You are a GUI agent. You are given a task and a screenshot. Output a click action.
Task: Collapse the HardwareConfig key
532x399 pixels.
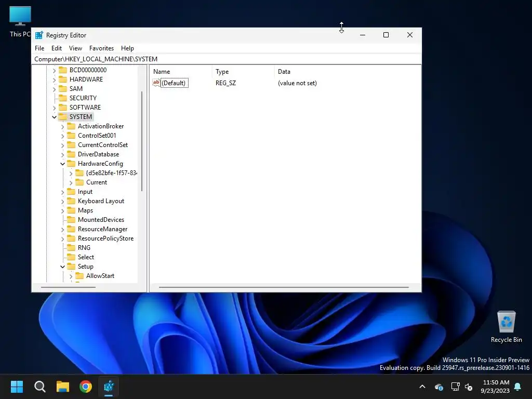(x=62, y=164)
